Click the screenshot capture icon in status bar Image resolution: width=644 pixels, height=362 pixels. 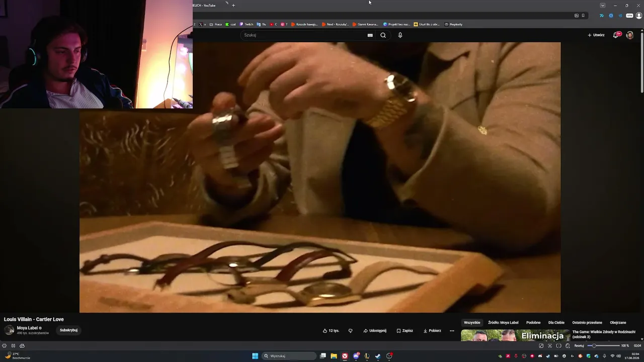[x=550, y=346]
